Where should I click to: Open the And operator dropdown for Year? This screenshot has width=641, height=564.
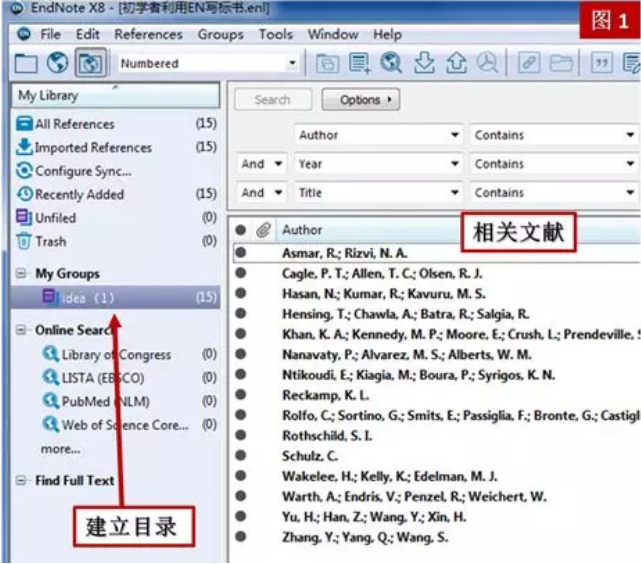(x=262, y=164)
